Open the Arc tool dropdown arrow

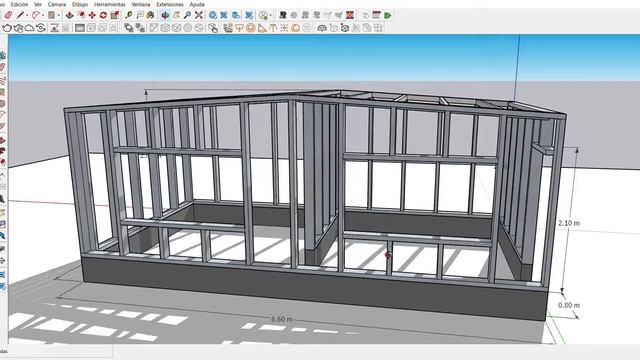[x=43, y=16]
